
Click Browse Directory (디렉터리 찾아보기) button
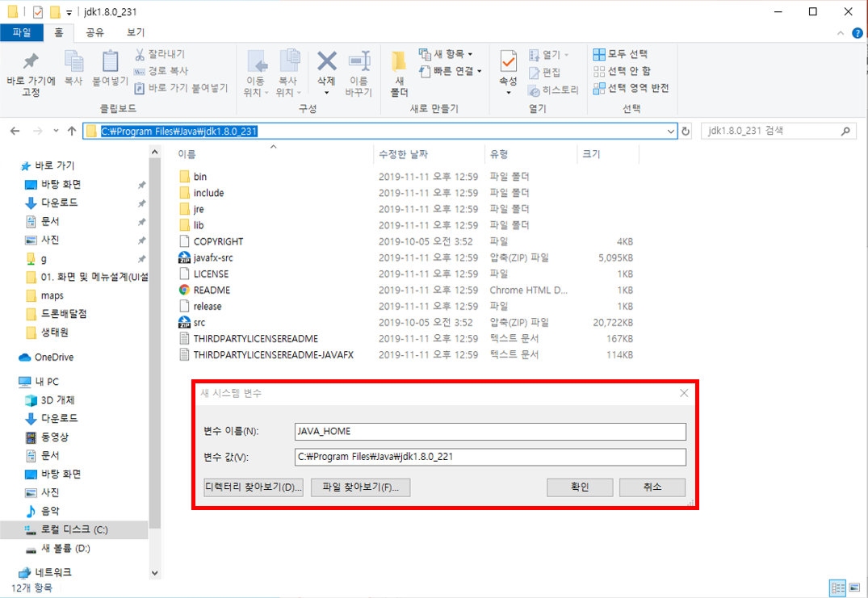coord(253,487)
